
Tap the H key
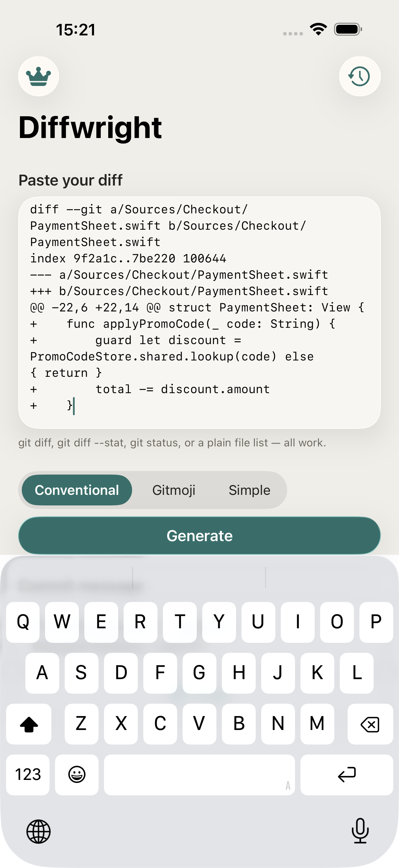238,673
